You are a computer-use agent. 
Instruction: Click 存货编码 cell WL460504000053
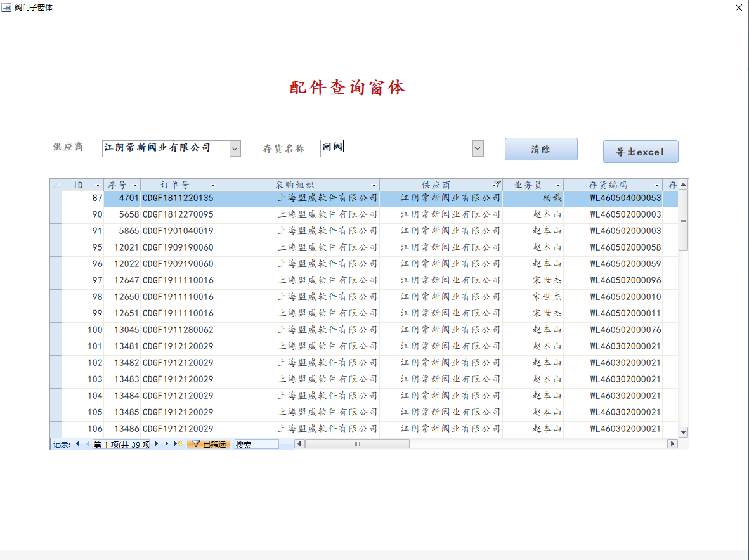(x=613, y=199)
